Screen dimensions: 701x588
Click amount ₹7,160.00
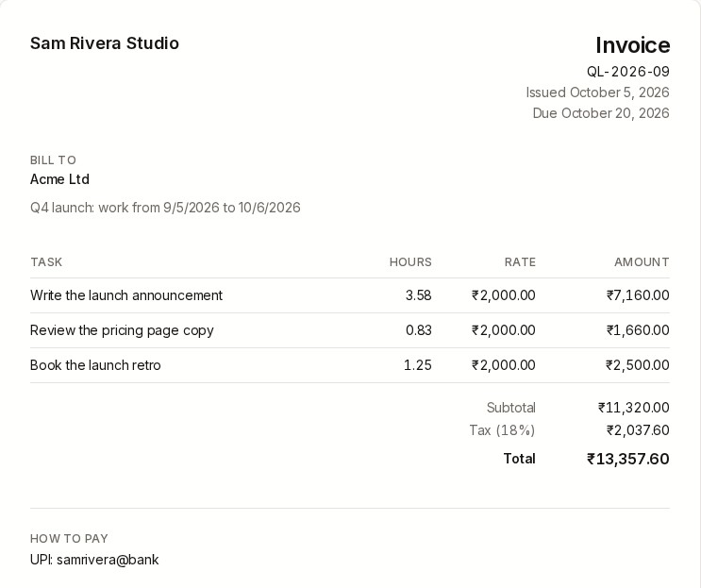[x=638, y=295]
